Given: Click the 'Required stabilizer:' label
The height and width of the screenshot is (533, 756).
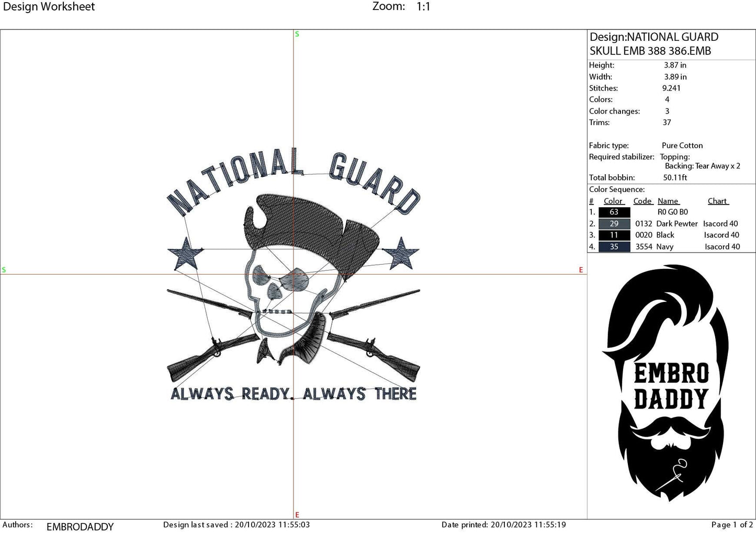Looking at the screenshot, I should coord(622,157).
